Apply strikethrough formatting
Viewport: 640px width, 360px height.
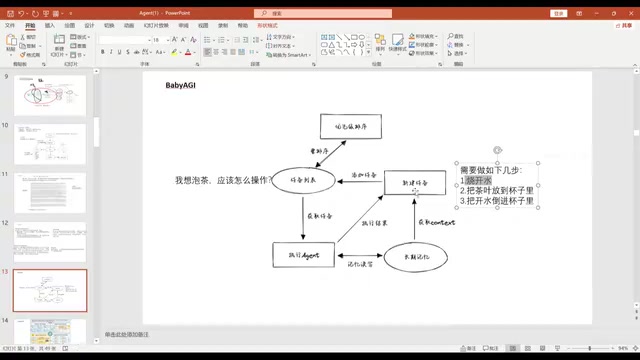click(136, 52)
